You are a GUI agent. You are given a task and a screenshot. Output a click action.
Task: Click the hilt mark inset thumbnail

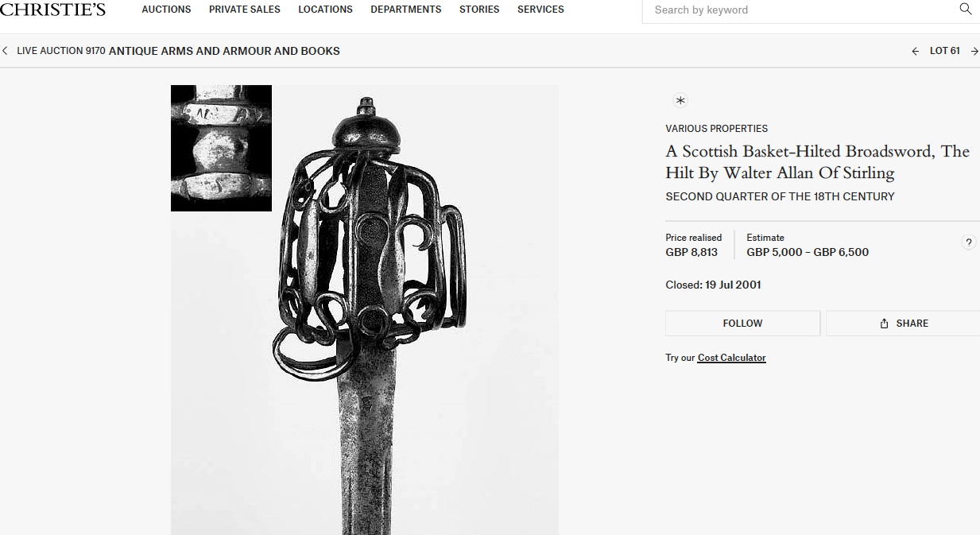pyautogui.click(x=221, y=148)
